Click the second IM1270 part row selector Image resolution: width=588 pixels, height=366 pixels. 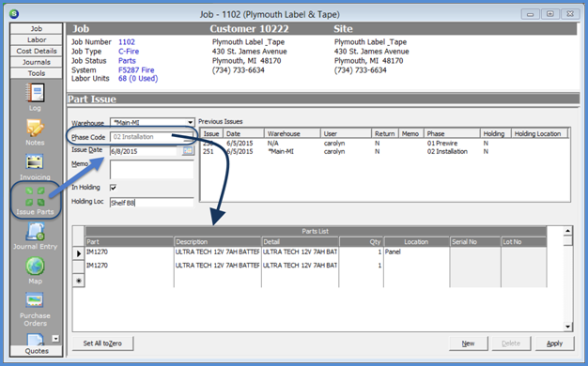pyautogui.click(x=78, y=267)
